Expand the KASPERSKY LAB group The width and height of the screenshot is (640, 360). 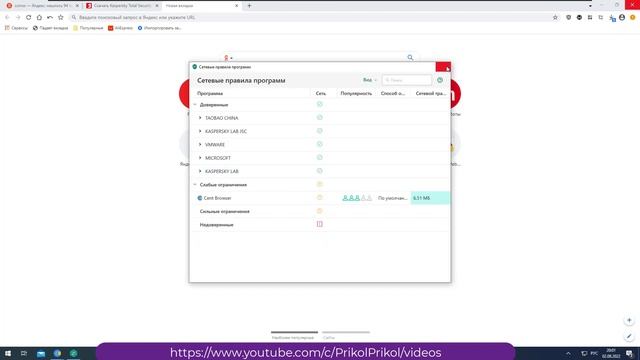tap(200, 171)
